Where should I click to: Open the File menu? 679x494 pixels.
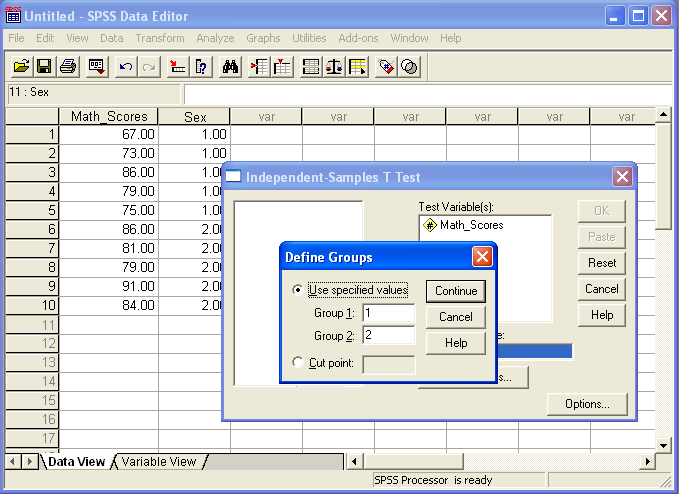pos(16,38)
